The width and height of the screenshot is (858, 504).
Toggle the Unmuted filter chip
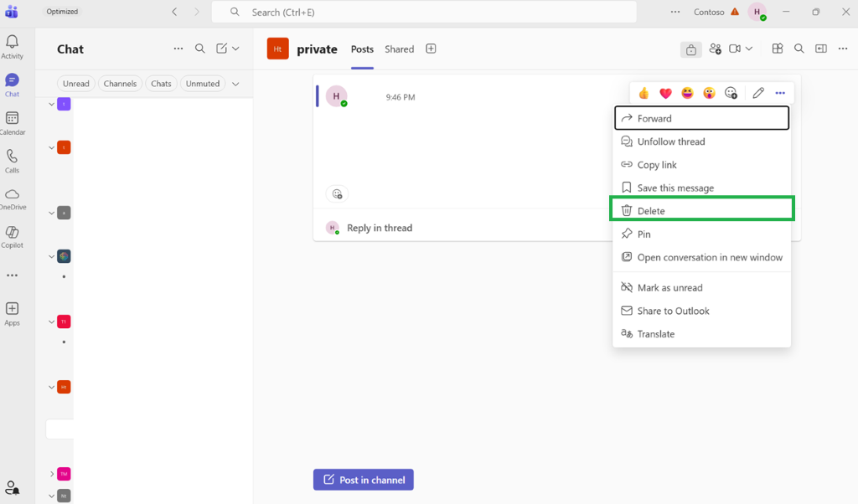(x=203, y=84)
